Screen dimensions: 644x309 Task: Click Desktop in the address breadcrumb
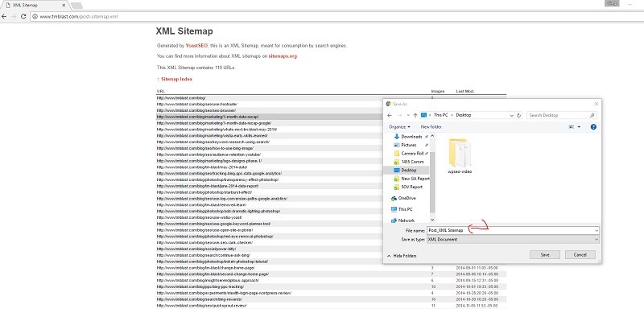pos(464,115)
